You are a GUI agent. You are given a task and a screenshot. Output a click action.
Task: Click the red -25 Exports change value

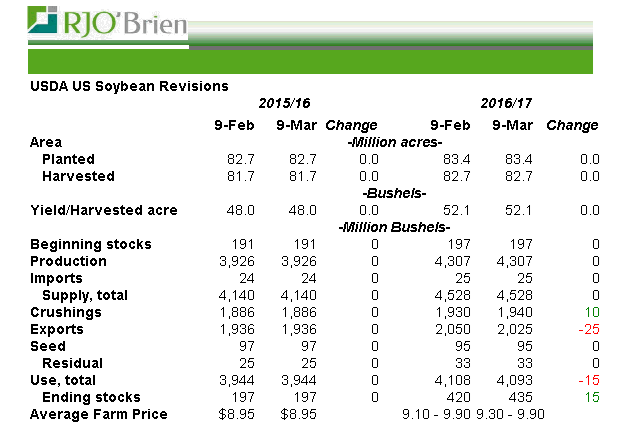pyautogui.click(x=587, y=329)
